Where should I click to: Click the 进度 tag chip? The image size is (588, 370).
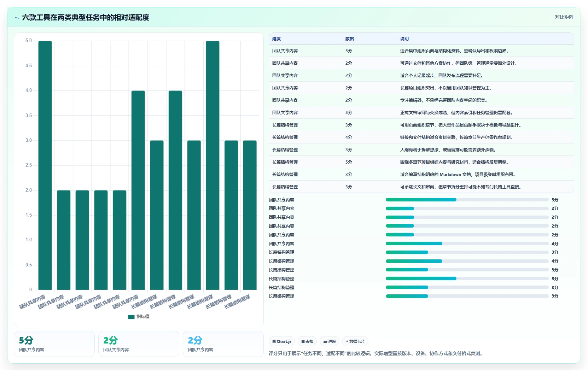click(x=330, y=341)
